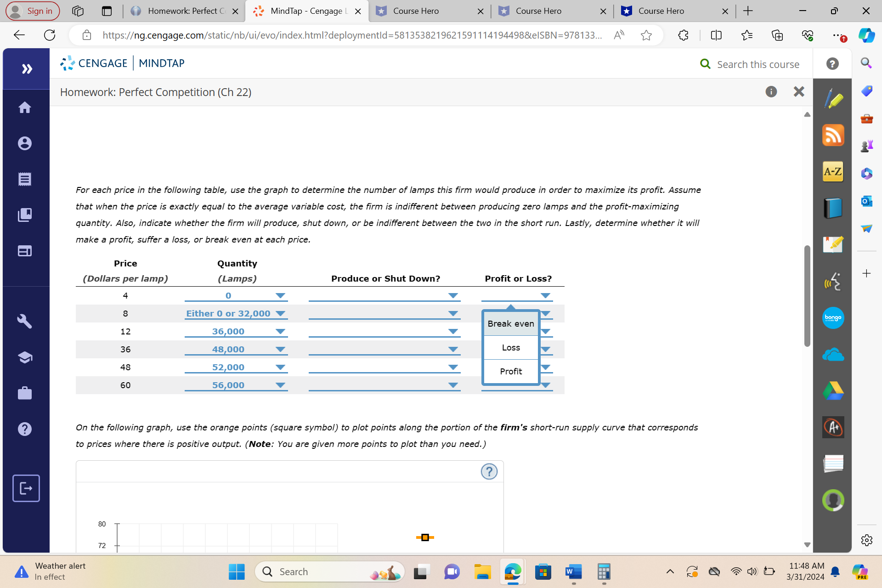Open OneDrive from the app dock
882x588 pixels.
(x=833, y=354)
